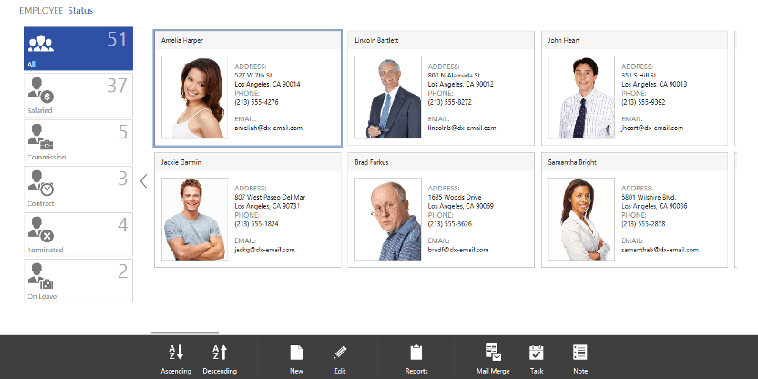Sort employees with the Ascending icon

[x=176, y=352]
